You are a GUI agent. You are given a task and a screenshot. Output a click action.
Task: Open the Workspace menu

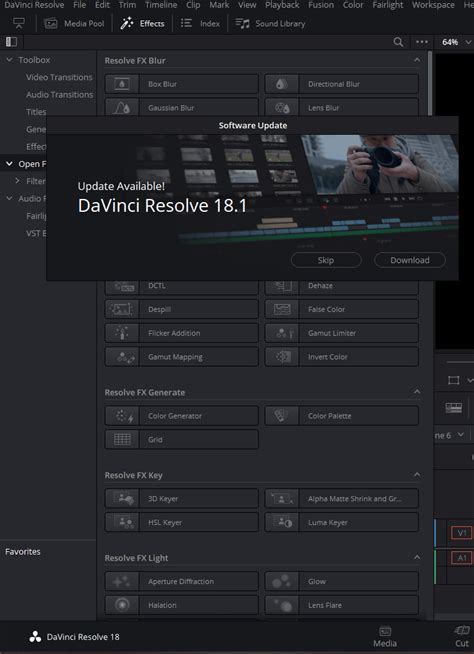[x=433, y=5]
